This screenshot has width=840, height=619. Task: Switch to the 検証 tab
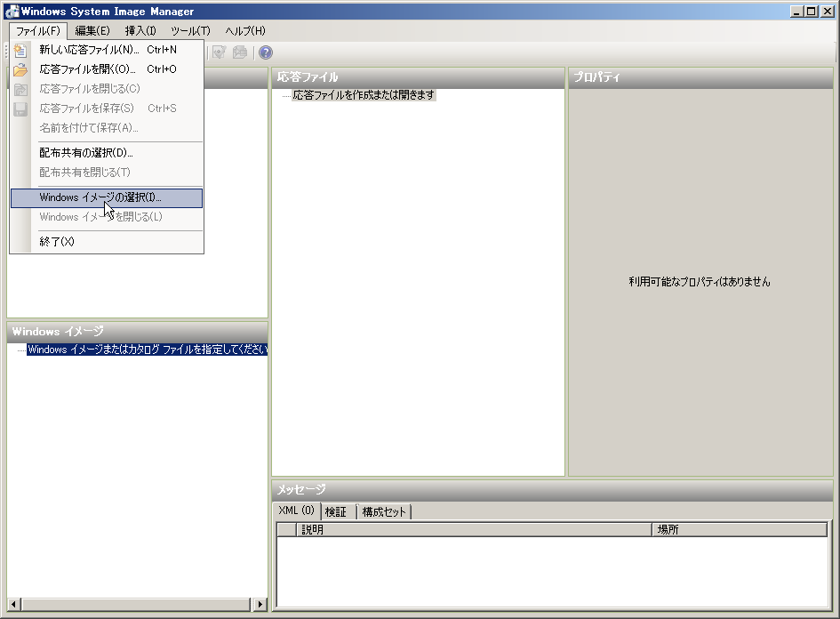pos(336,512)
